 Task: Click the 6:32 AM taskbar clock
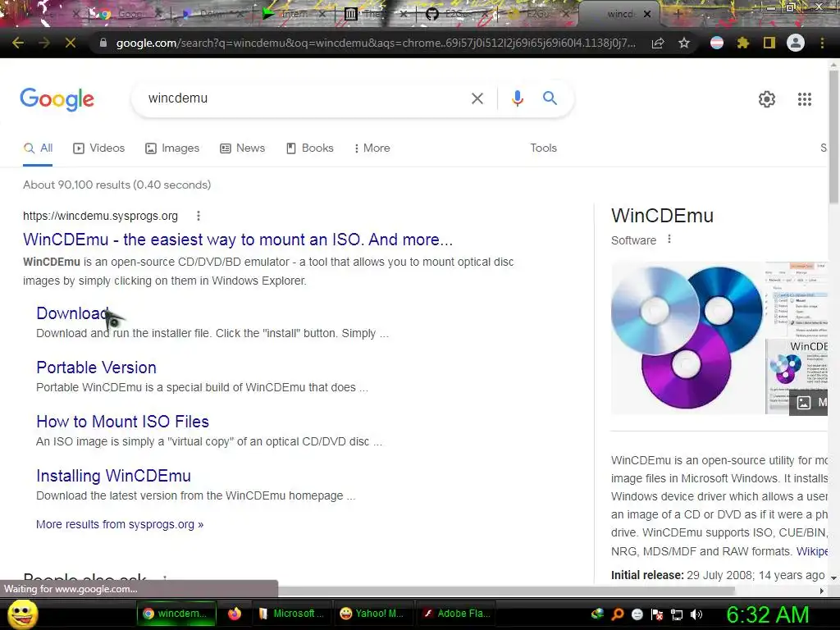pos(768,614)
